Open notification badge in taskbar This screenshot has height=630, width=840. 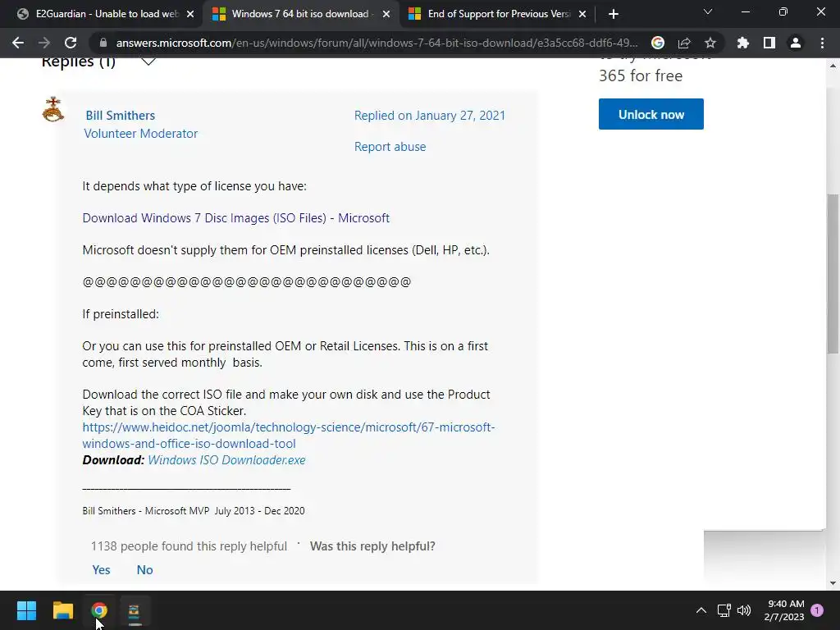[817, 609]
